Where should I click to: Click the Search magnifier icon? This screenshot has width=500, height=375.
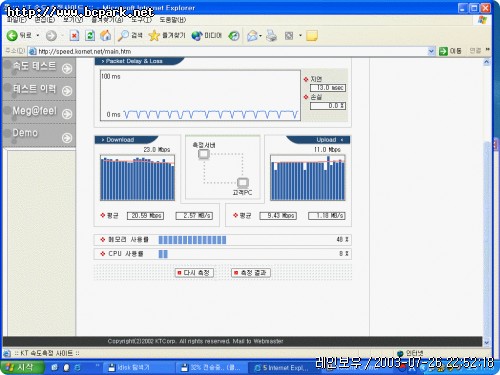pos(123,35)
